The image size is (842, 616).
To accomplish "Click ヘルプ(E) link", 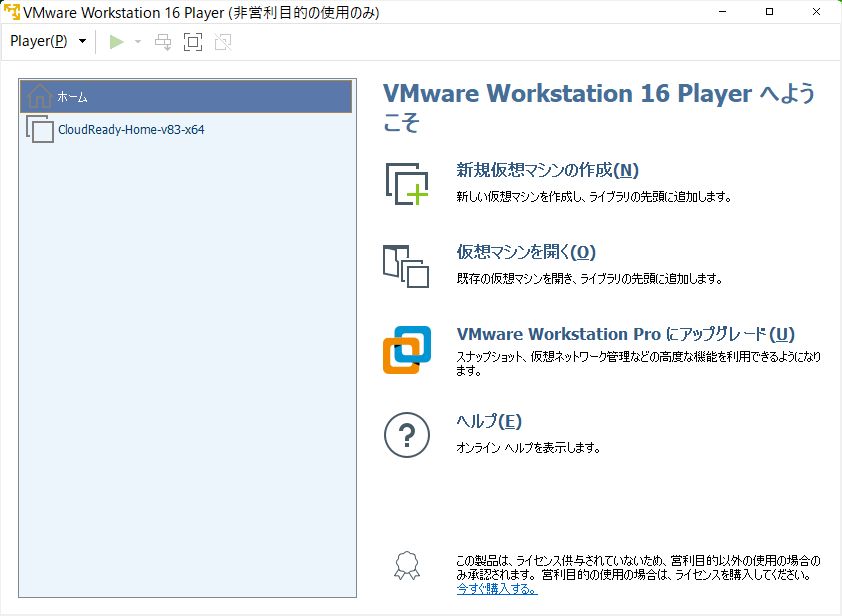I will (x=489, y=421).
